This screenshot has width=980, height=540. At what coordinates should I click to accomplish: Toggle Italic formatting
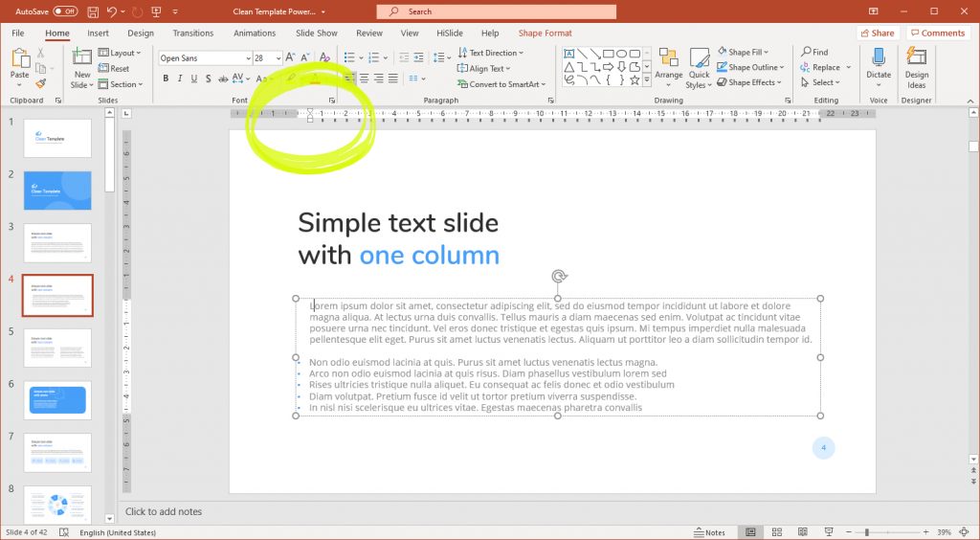coord(180,79)
